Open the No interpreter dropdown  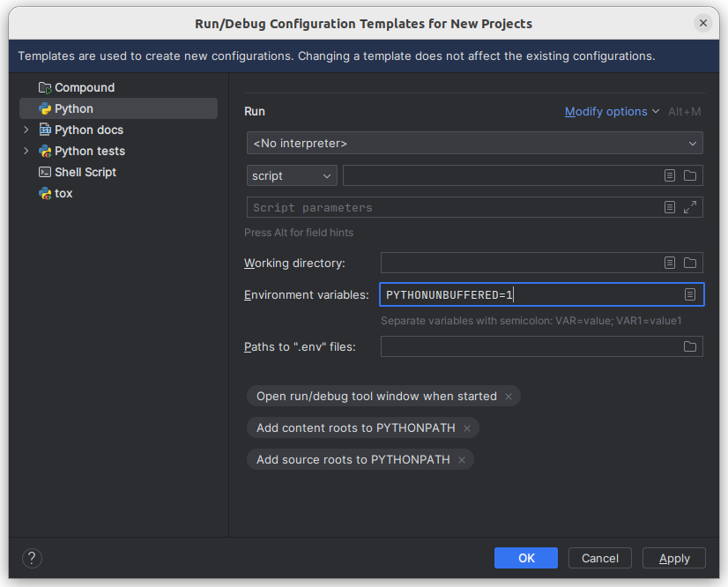474,143
